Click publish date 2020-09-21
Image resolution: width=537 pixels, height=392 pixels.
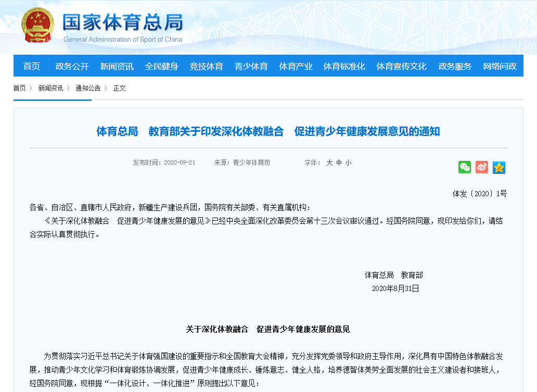click(x=180, y=162)
